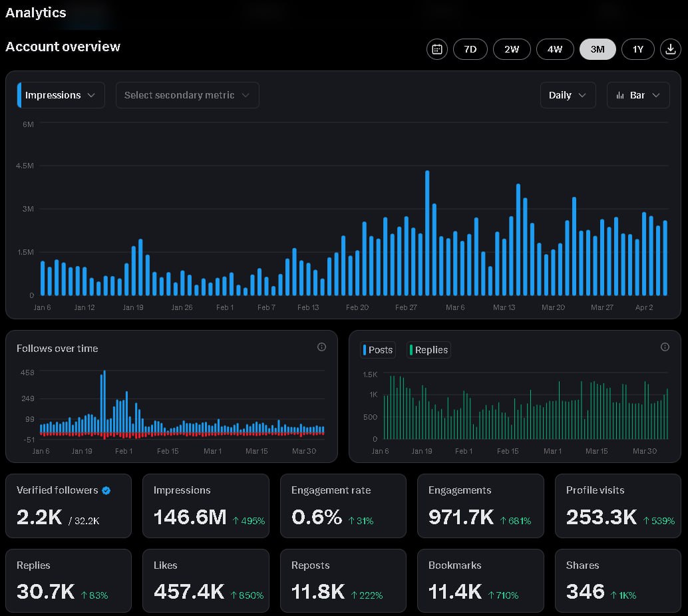This screenshot has width=688, height=616.
Task: Open the Bookmarks 11.4K card
Action: (x=480, y=581)
